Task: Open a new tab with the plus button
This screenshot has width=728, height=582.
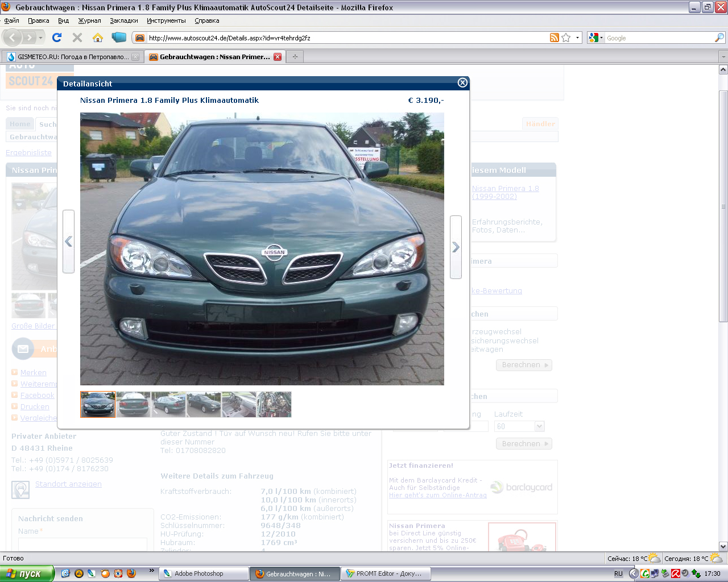Action: (295, 57)
